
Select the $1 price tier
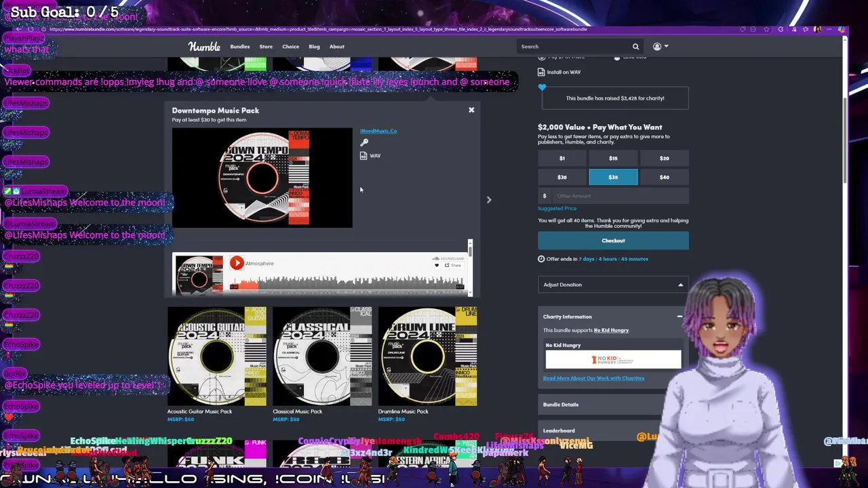tap(562, 158)
